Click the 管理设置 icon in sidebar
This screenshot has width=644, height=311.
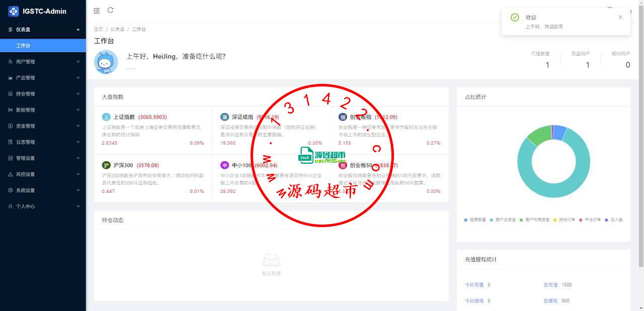click(x=11, y=158)
